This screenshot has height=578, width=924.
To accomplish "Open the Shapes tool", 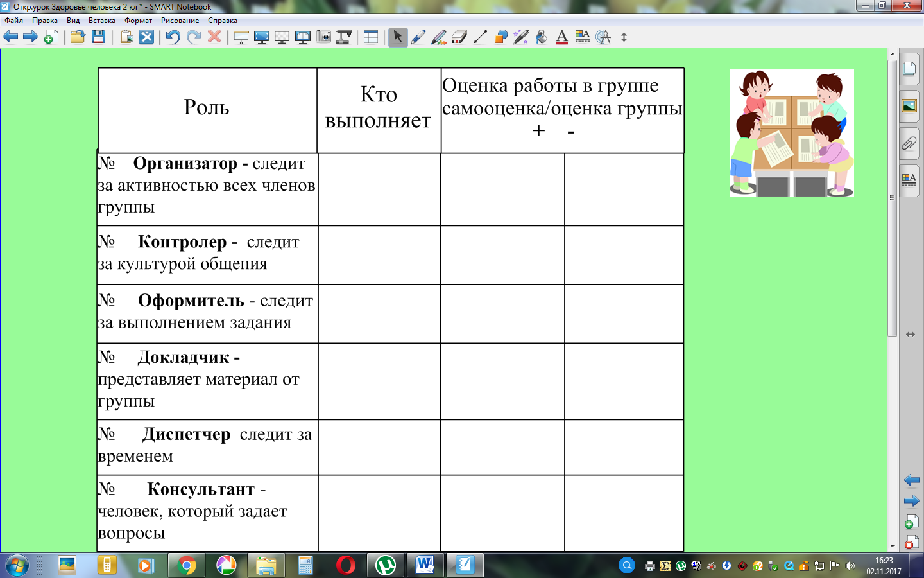I will (501, 37).
